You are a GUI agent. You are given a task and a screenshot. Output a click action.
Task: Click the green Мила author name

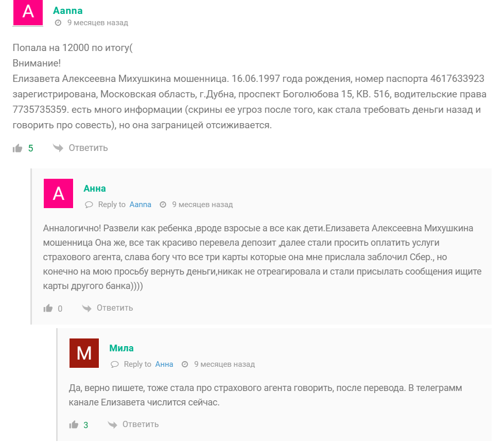coord(121,348)
